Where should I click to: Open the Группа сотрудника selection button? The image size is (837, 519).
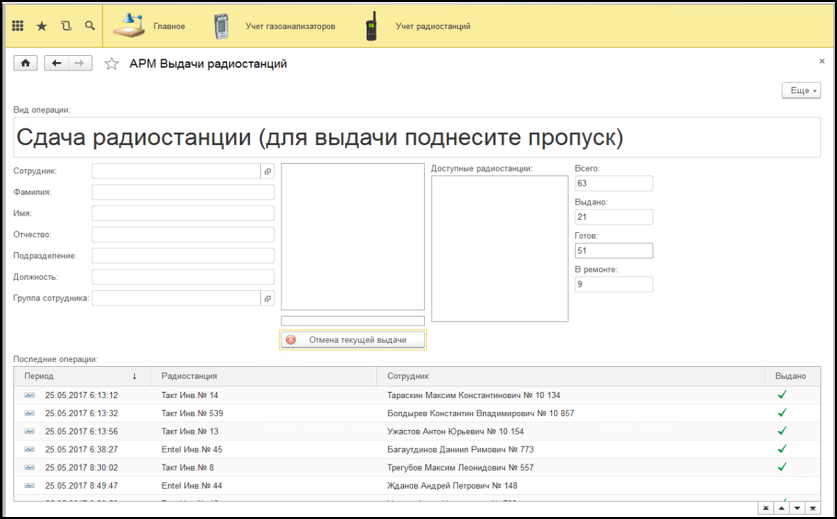click(x=267, y=298)
